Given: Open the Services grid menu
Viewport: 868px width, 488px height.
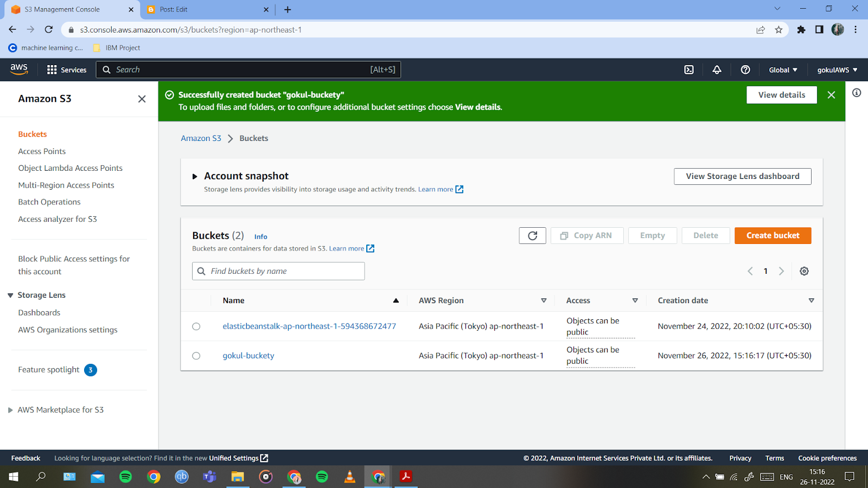Looking at the screenshot, I should pos(67,70).
